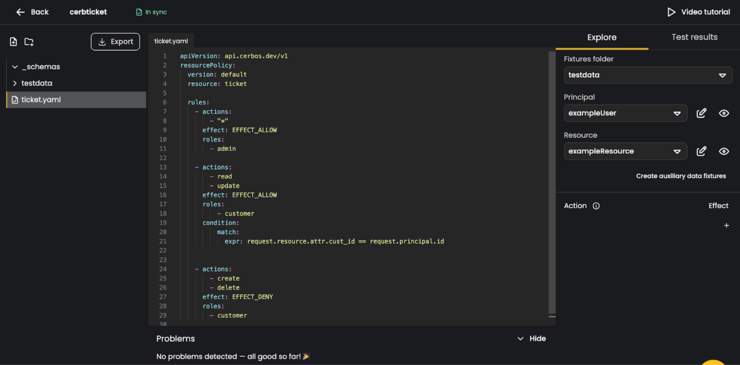The width and height of the screenshot is (740, 365).
Task: Click the '- update' action line
Action: [225, 186]
